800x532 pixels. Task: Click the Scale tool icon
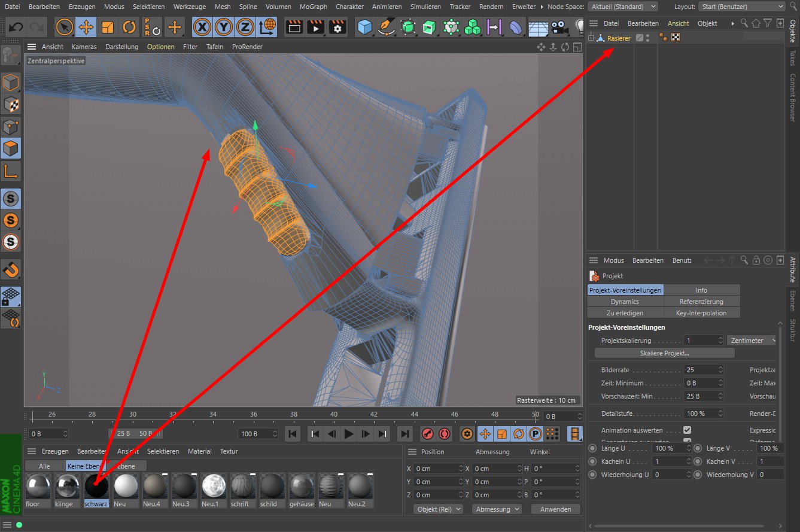pyautogui.click(x=108, y=27)
